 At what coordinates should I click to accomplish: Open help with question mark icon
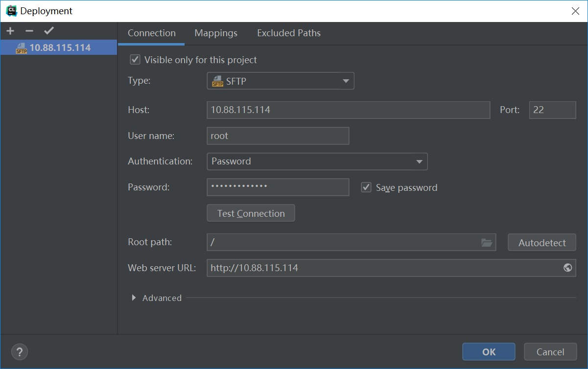20,351
